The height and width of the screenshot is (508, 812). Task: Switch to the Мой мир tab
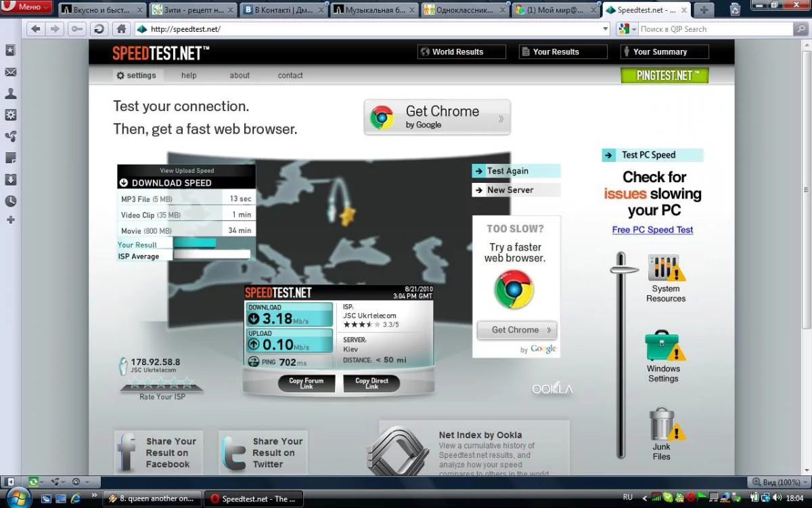(x=556, y=10)
